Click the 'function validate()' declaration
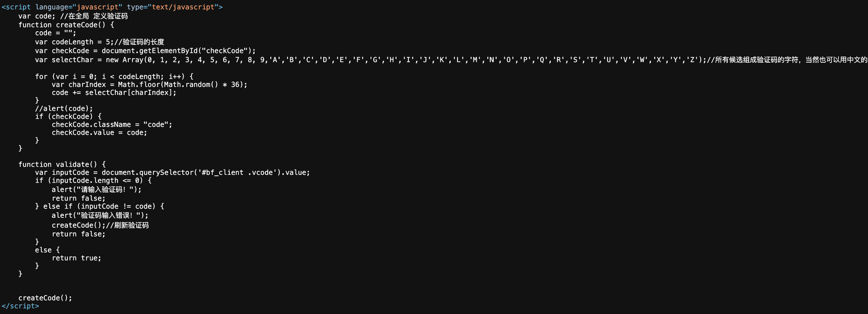This screenshot has width=868, height=314. 62,164
